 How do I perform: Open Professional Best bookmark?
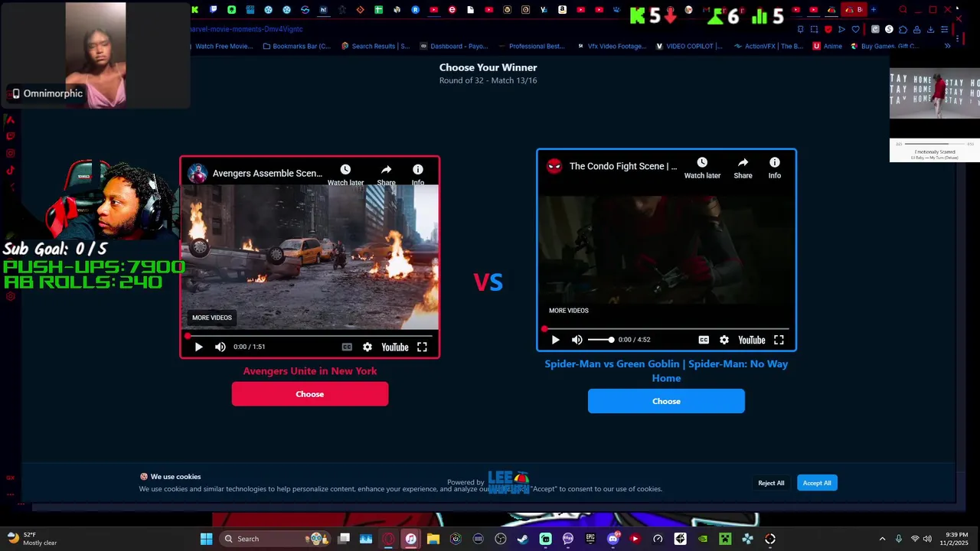[x=531, y=46]
